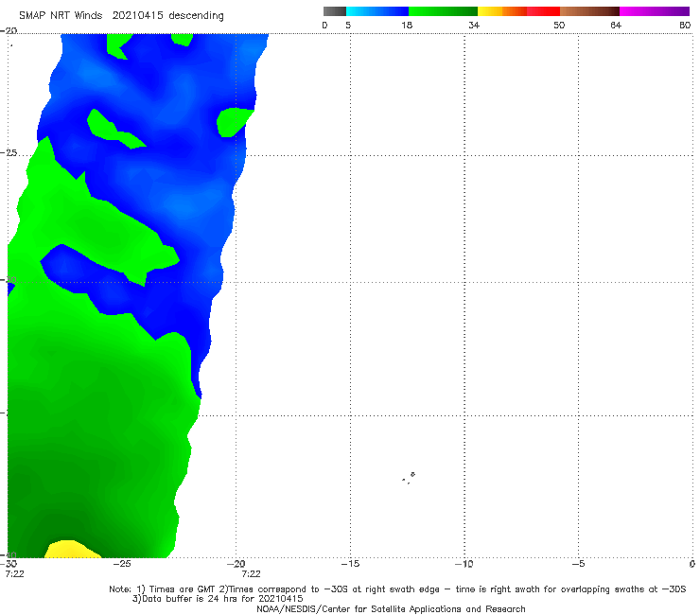Image resolution: width=700 pixels, height=615 pixels.
Task: Select the green segment of the color bar
Action: click(x=444, y=11)
